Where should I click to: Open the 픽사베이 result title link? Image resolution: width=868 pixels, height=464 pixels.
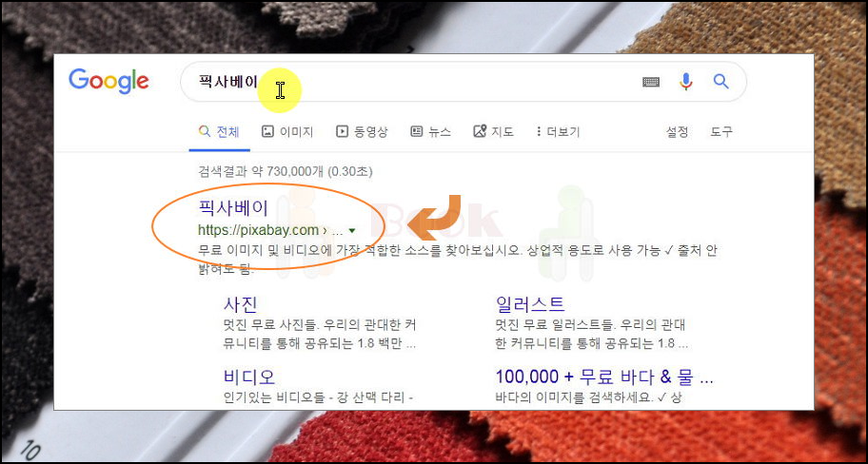coord(233,208)
